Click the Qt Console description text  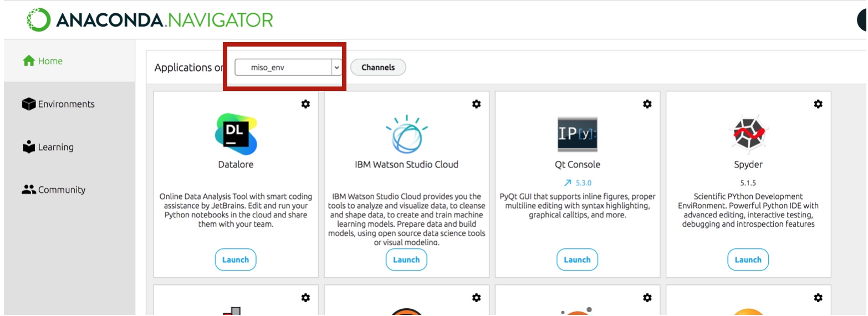(578, 206)
